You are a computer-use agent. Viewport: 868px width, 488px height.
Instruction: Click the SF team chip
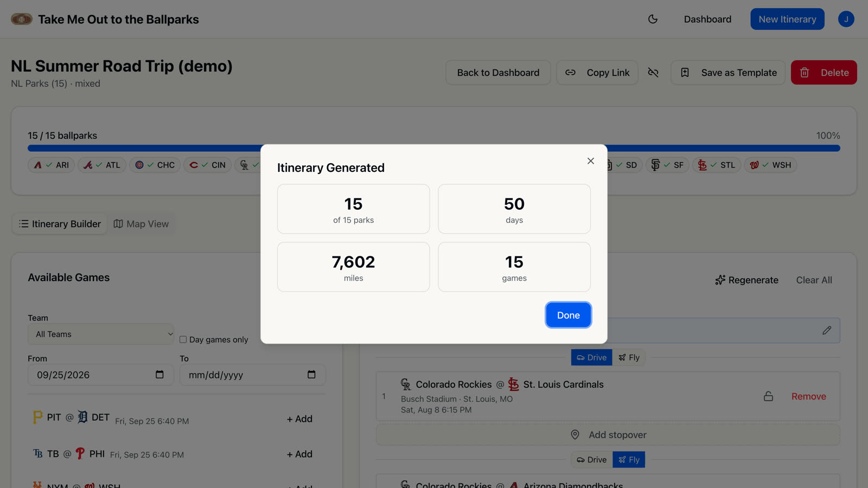pyautogui.click(x=667, y=165)
